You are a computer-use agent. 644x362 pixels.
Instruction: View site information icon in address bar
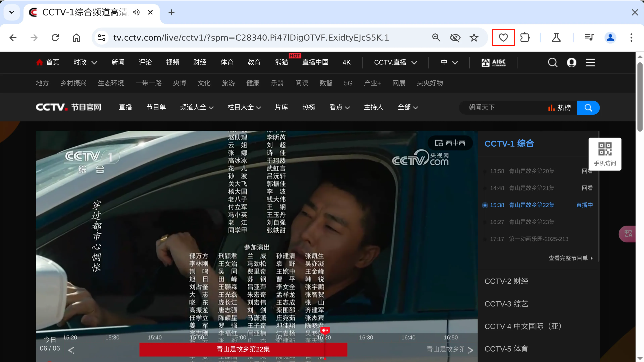tap(101, 37)
